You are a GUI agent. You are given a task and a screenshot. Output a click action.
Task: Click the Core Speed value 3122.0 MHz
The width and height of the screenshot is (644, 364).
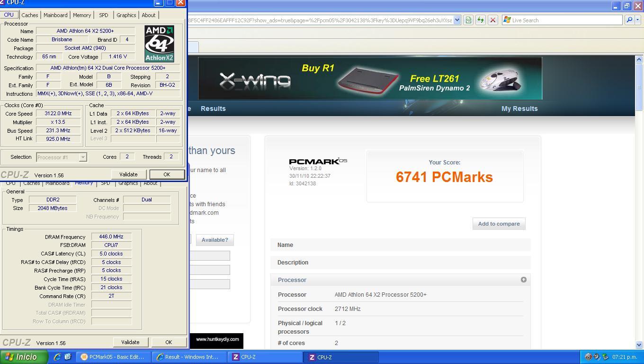click(x=58, y=114)
